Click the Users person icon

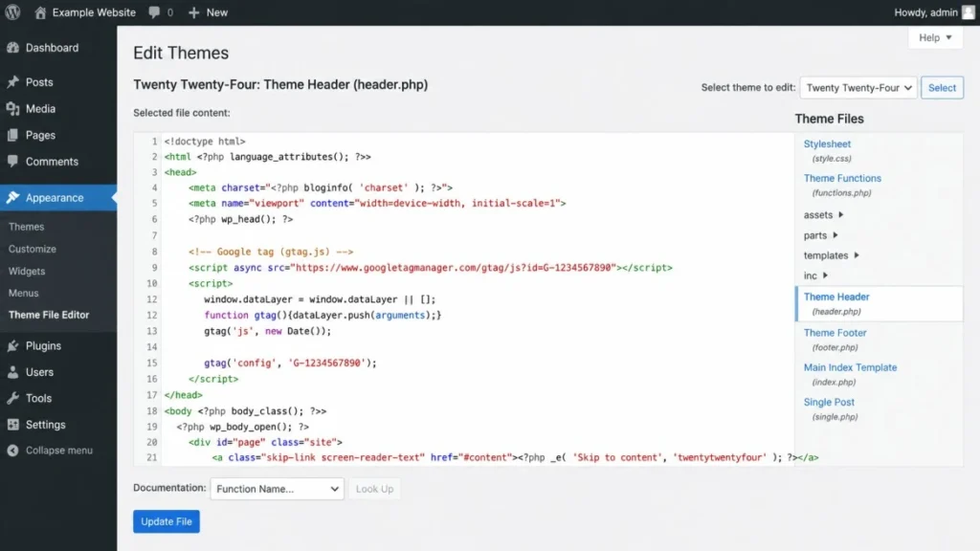(12, 372)
